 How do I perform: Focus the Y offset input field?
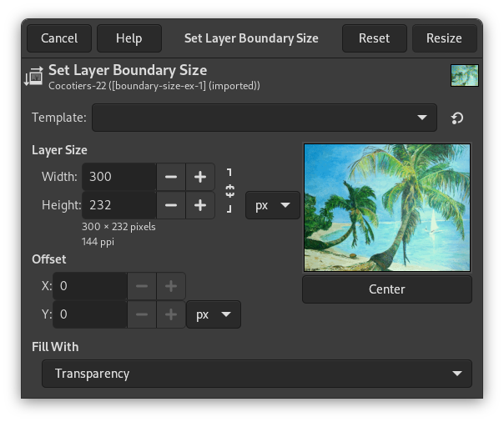89,314
